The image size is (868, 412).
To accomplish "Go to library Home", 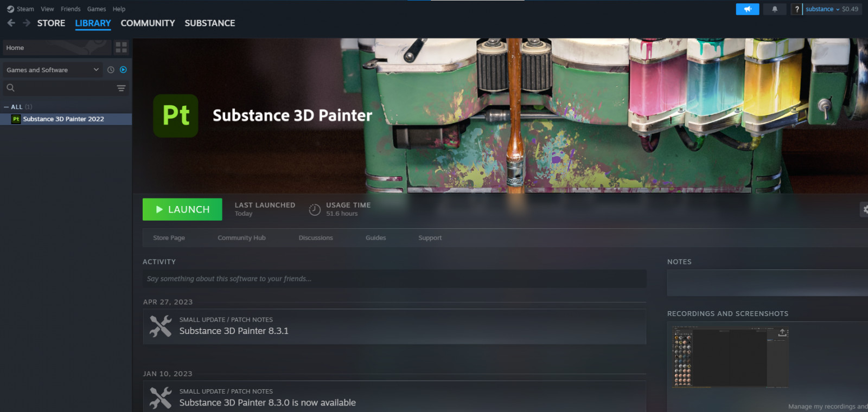I will pos(56,48).
